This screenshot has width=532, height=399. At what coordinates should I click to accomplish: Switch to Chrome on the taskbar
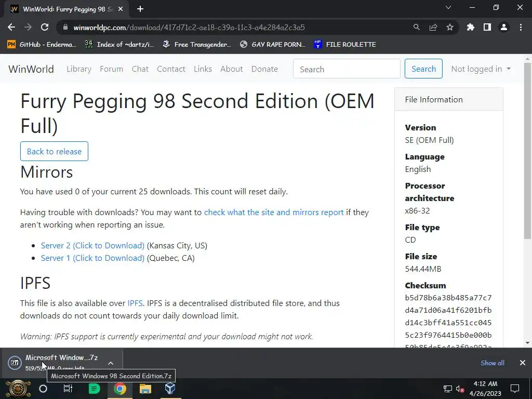pyautogui.click(x=120, y=389)
